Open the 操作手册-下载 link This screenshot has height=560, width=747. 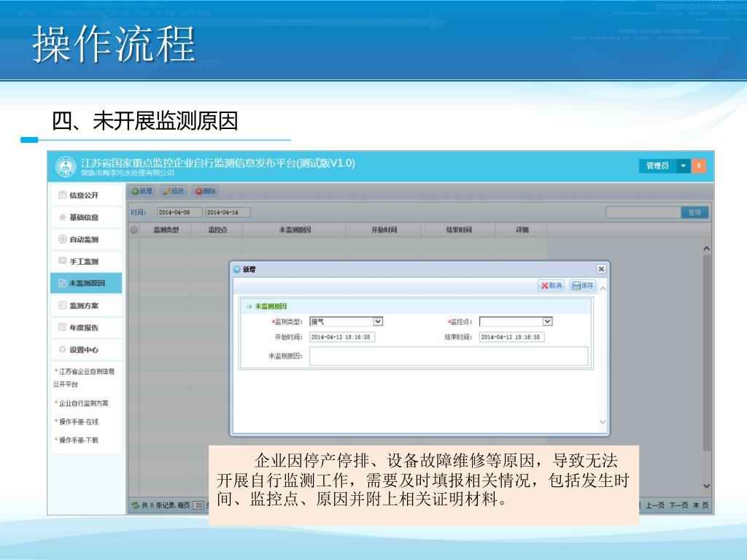point(79,440)
